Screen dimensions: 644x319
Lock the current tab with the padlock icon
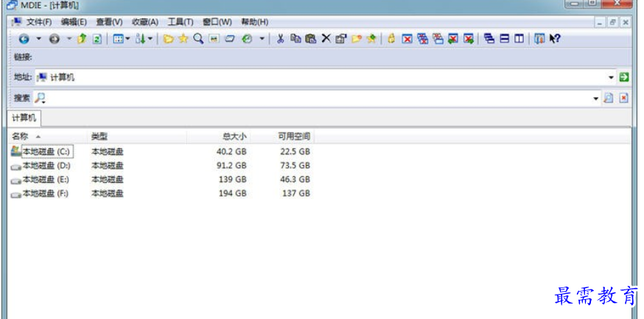tap(391, 39)
